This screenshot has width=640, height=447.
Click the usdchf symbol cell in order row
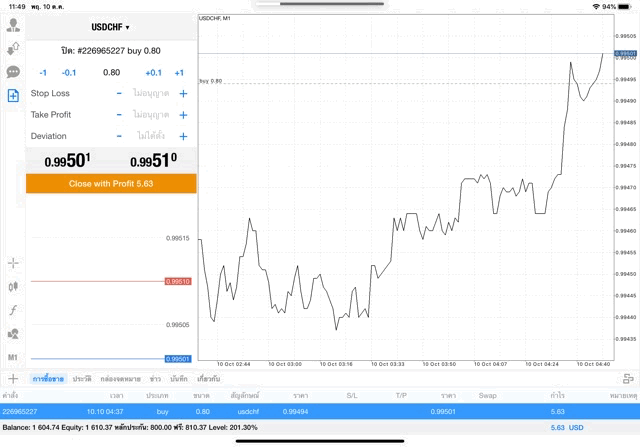248,411
